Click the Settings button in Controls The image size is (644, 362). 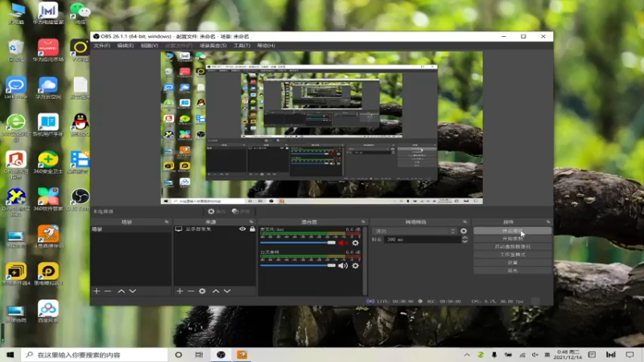pos(512,262)
